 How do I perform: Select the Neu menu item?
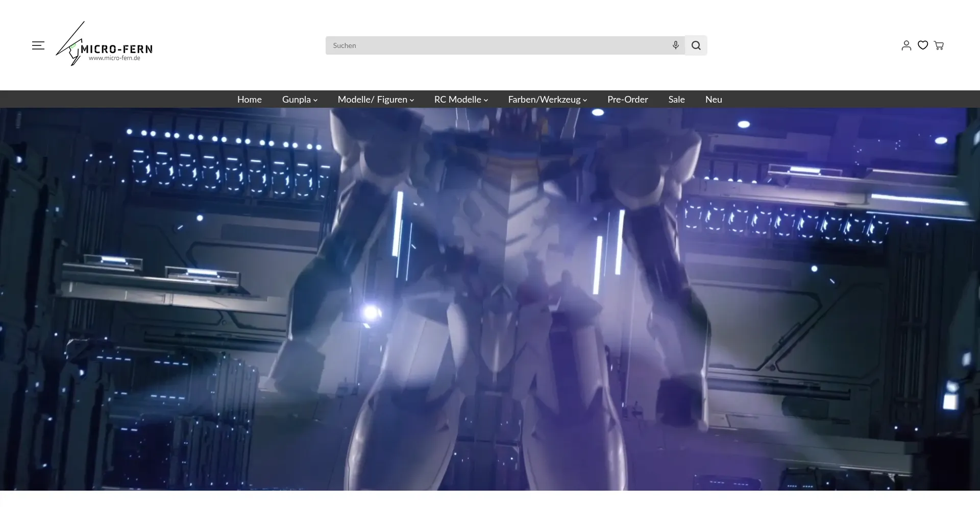[x=714, y=100]
